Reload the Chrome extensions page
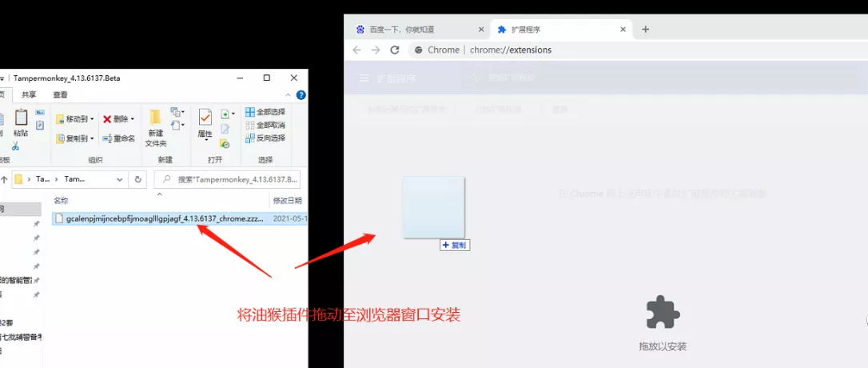868x368 pixels. coord(395,50)
